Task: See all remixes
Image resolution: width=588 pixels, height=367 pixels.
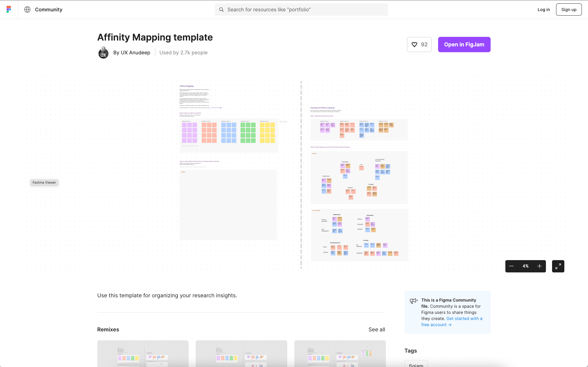Action: [x=377, y=330]
